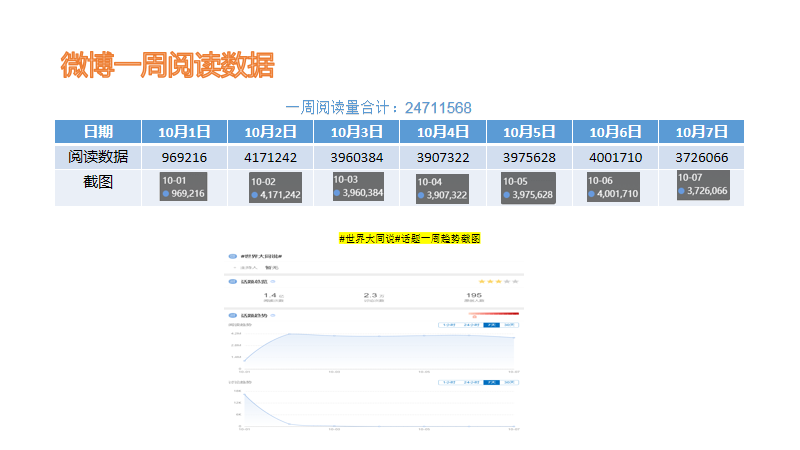Select the cell value 4171242
800x450 pixels.
(x=270, y=158)
